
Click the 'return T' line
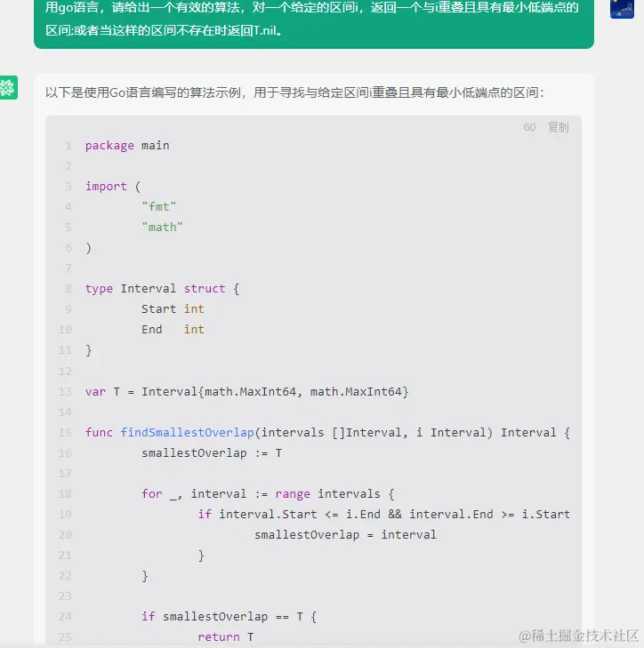[226, 636]
